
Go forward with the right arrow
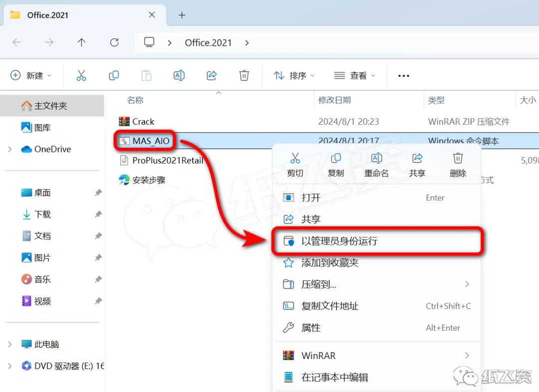49,42
